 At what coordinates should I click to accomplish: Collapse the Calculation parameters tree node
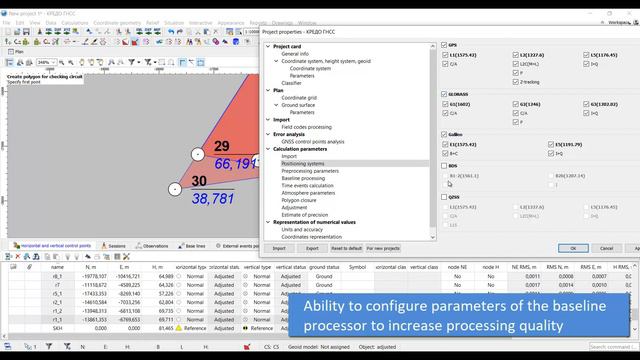268,149
